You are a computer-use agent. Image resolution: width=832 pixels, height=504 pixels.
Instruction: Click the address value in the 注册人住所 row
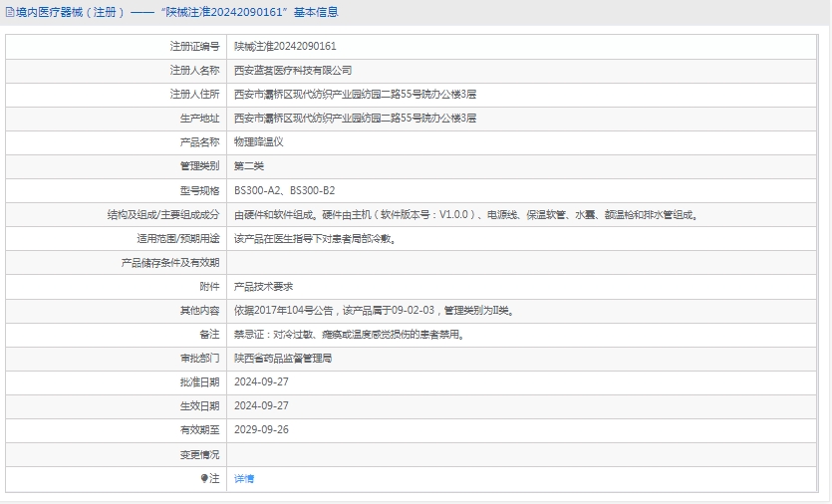pyautogui.click(x=355, y=95)
